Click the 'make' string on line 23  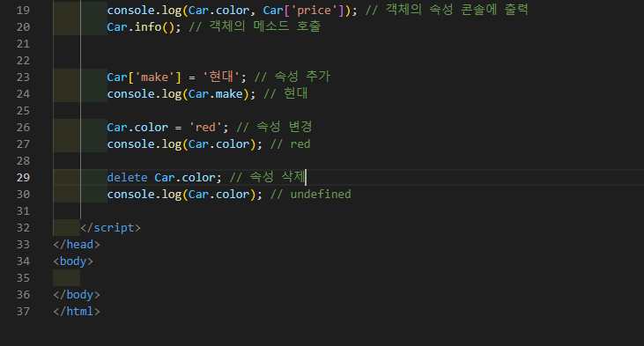[154, 77]
